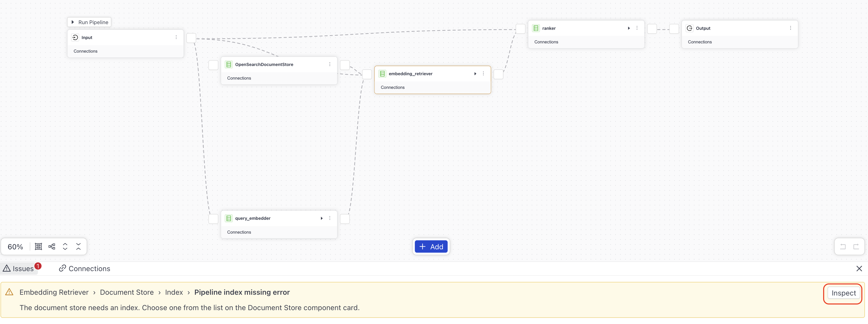This screenshot has height=324, width=868.
Task: Open OpenSearchDocumentStore card's three-dot menu
Action: [x=330, y=64]
